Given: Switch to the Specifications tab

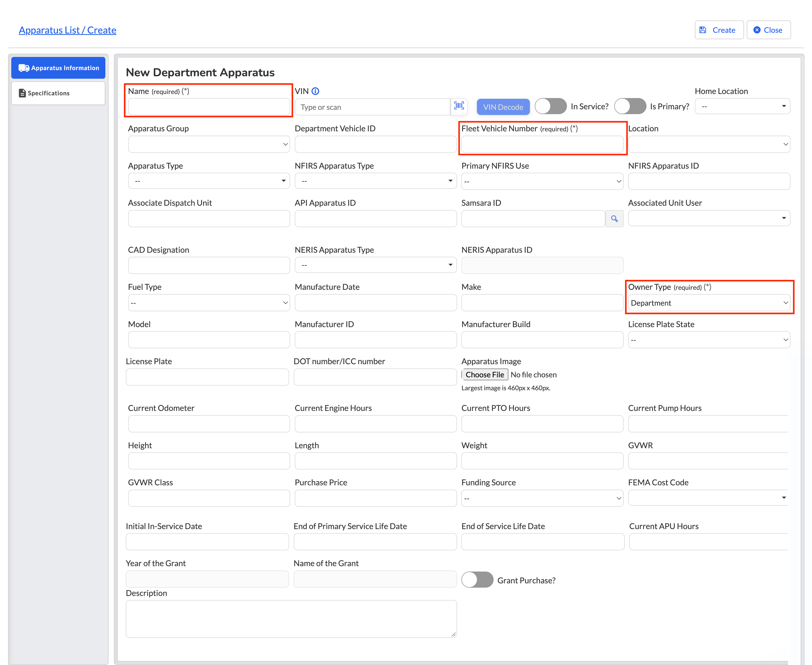Looking at the screenshot, I should pos(58,93).
